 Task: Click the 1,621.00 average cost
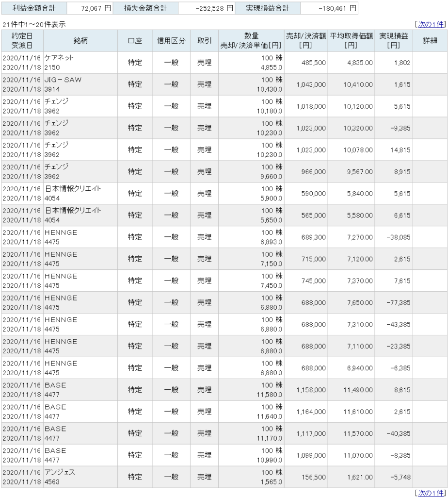pyautogui.click(x=360, y=477)
